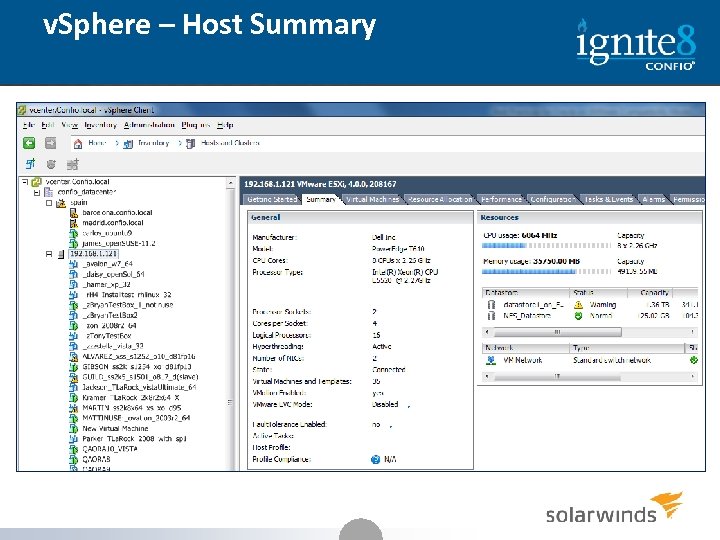Click the yellow Warning status icon

pos(579,304)
